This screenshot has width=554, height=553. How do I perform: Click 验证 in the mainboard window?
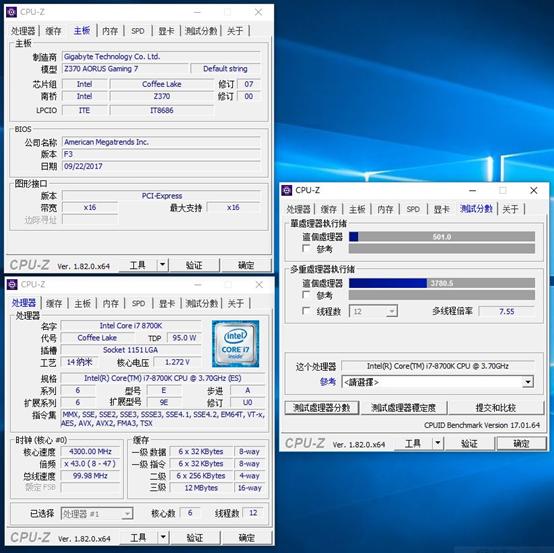[x=194, y=265]
